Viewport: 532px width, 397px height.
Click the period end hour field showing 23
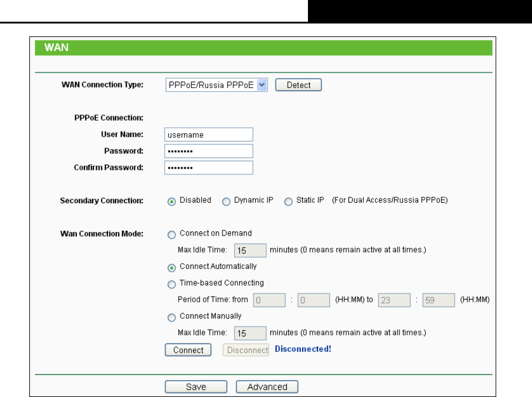tap(394, 300)
